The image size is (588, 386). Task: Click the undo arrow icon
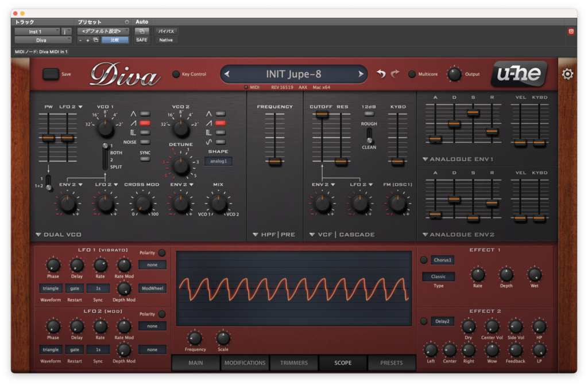pos(381,74)
